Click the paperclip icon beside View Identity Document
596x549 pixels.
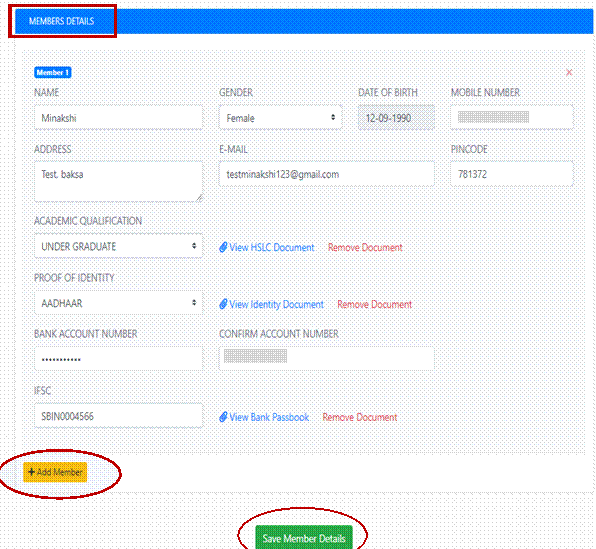pos(224,304)
